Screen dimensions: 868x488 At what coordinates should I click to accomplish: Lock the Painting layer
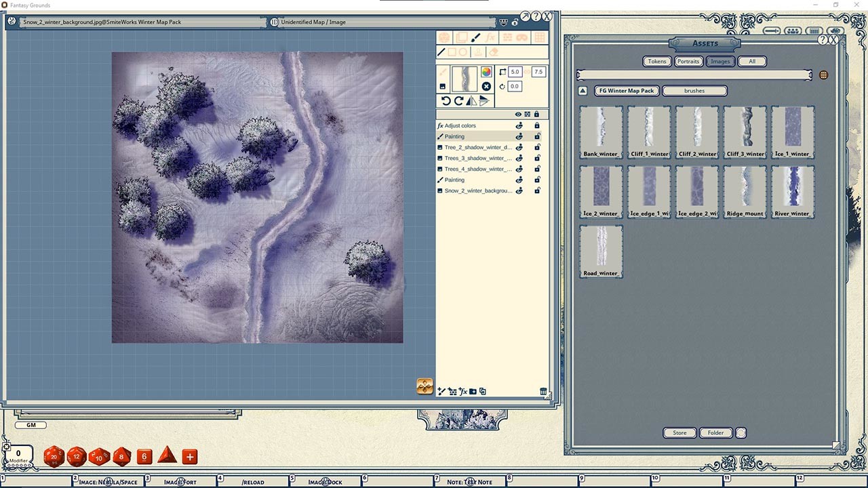pyautogui.click(x=536, y=136)
